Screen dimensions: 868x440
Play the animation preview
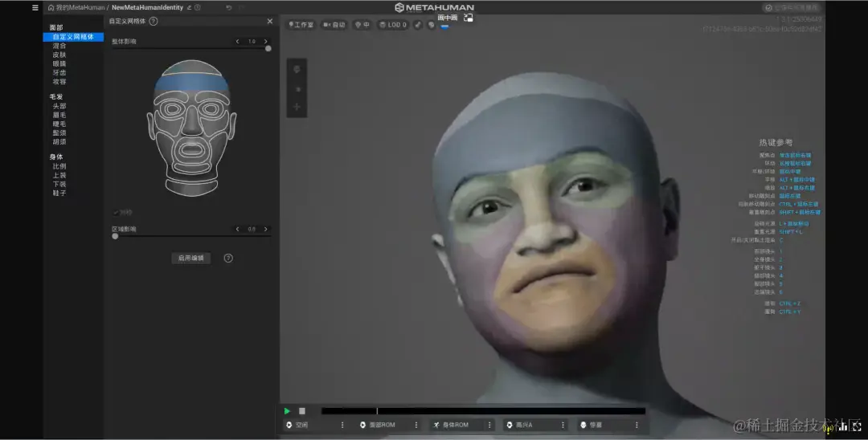click(x=287, y=411)
